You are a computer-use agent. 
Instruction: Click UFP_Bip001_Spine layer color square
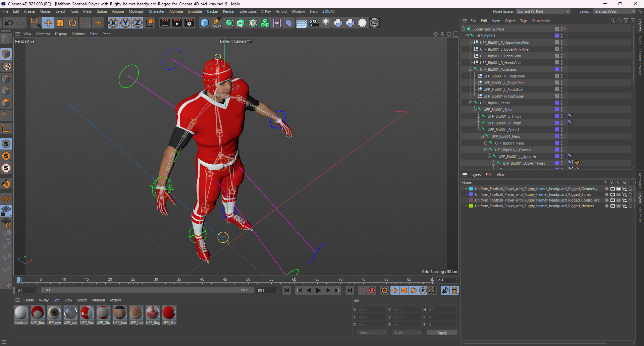(x=557, y=110)
